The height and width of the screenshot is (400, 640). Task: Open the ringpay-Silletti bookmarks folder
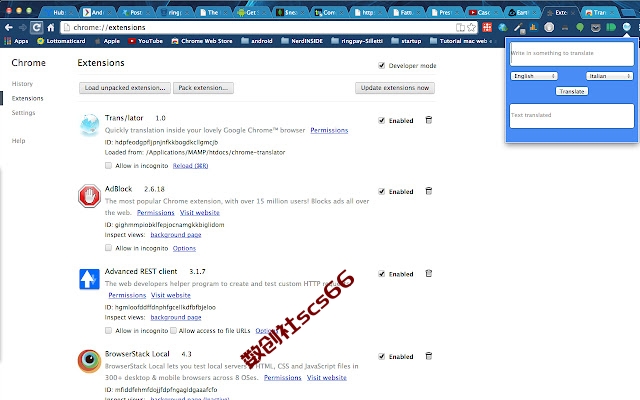[357, 41]
